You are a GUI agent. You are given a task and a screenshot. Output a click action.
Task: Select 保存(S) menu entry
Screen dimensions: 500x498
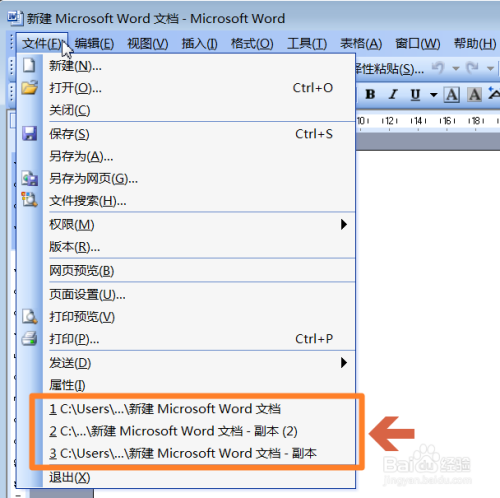(186, 134)
